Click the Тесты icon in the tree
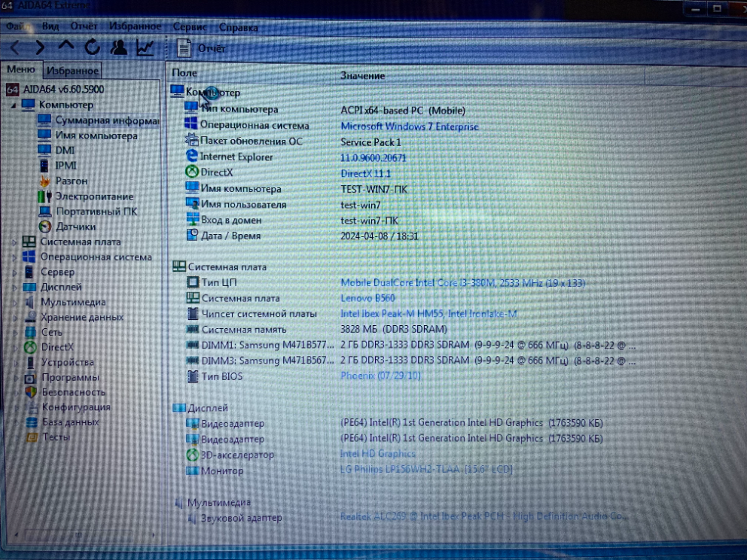Screen dimensions: 747x560 (32, 437)
